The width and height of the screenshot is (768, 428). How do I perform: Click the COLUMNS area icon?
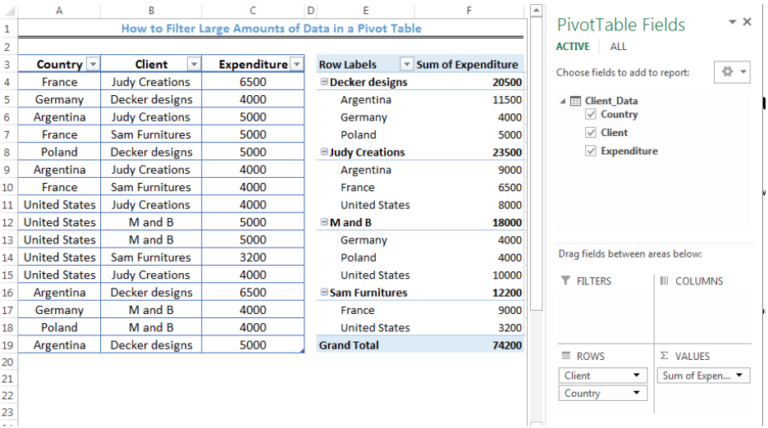point(664,281)
